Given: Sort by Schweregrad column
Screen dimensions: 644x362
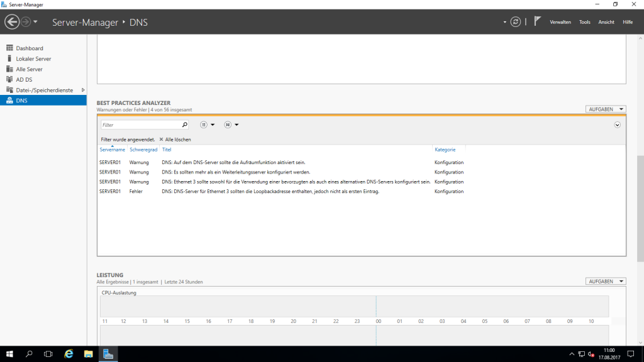Looking at the screenshot, I should pyautogui.click(x=143, y=150).
